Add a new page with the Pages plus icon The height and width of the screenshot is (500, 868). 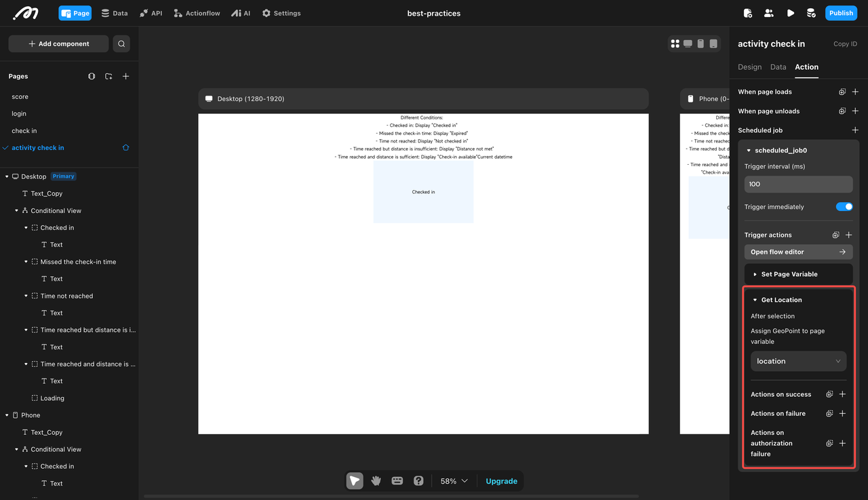point(125,77)
